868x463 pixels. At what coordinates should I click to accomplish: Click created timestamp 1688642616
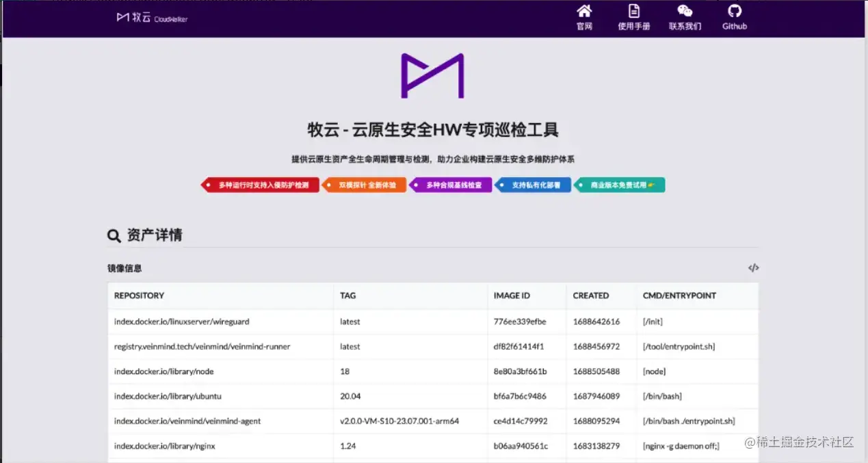coord(596,321)
